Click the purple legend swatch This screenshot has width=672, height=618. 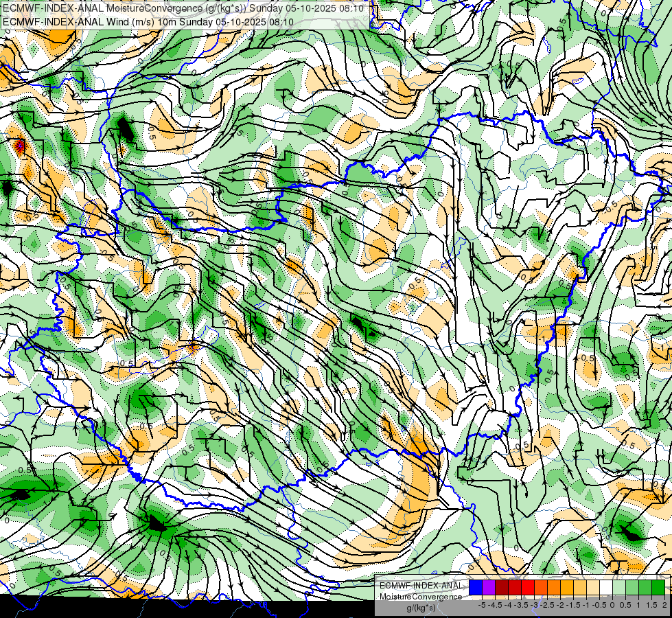pyautogui.click(x=489, y=587)
